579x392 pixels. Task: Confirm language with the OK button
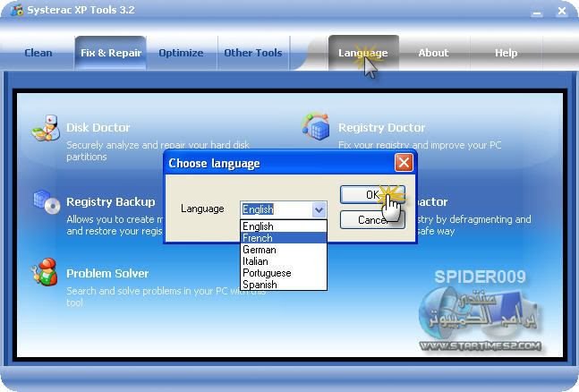click(372, 195)
